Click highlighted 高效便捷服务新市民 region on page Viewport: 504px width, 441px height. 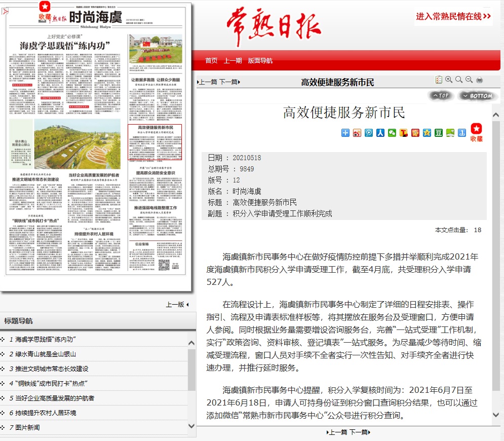(155, 142)
